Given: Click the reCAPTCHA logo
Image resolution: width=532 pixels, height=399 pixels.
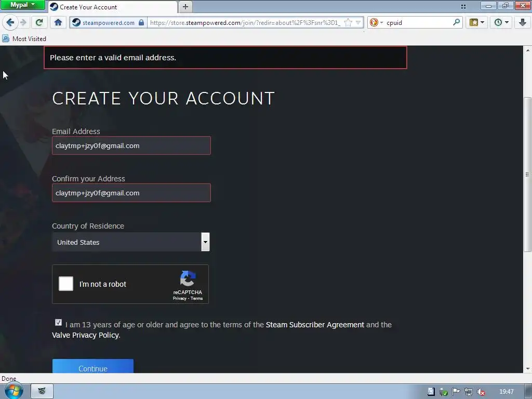Looking at the screenshot, I should pos(188,278).
